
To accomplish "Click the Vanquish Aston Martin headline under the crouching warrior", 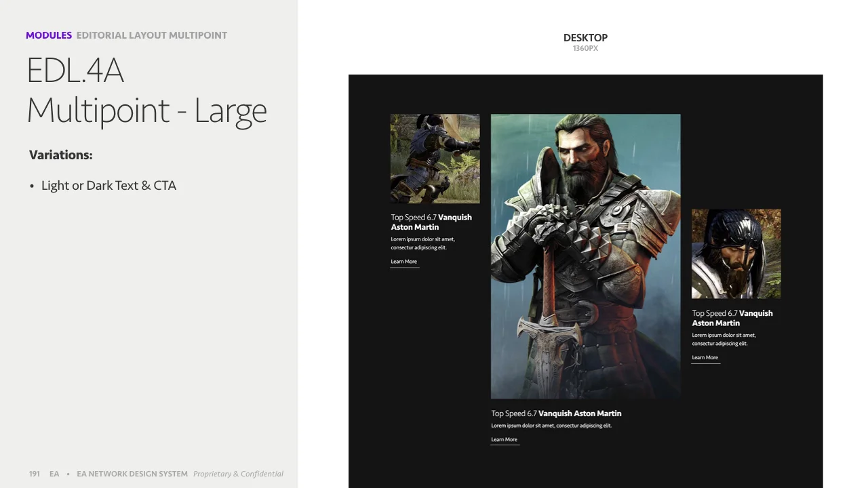I will coord(431,222).
